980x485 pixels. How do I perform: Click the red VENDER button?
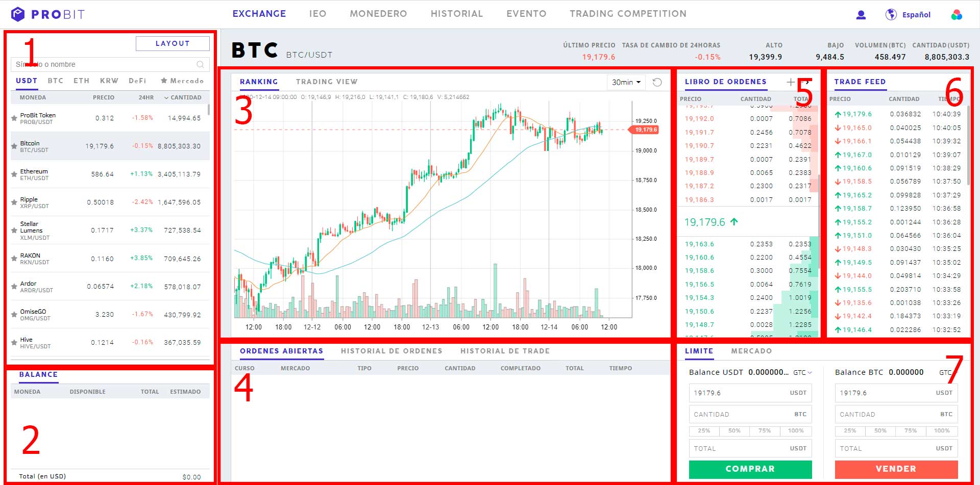click(896, 469)
